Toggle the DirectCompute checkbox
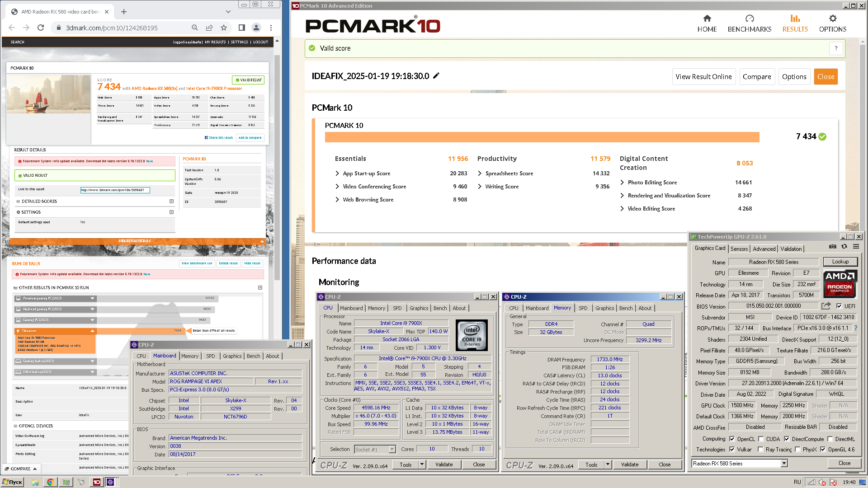 tap(787, 439)
